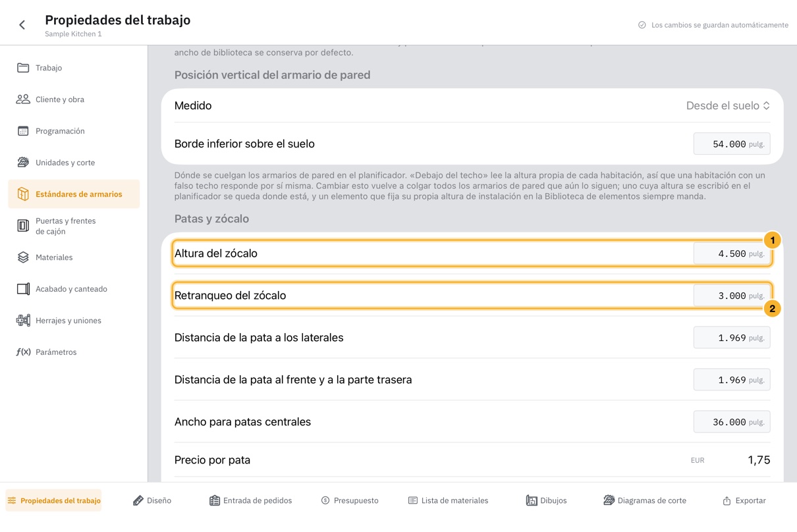The height and width of the screenshot is (532, 797).
Task: Select the Unidades y corte icon
Action: click(23, 163)
